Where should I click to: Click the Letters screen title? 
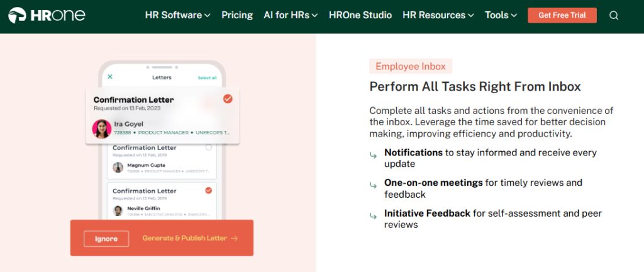tap(162, 77)
